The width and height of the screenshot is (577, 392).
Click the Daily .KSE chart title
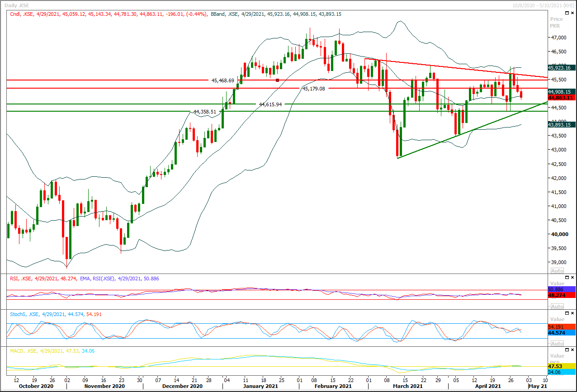(x=16, y=5)
